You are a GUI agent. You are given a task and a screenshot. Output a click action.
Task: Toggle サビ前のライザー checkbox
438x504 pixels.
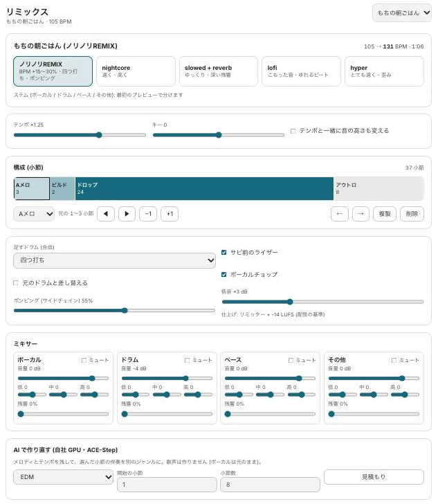coord(224,252)
